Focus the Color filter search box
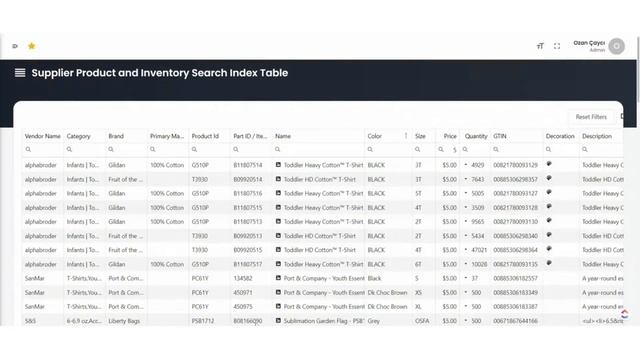 click(x=388, y=149)
